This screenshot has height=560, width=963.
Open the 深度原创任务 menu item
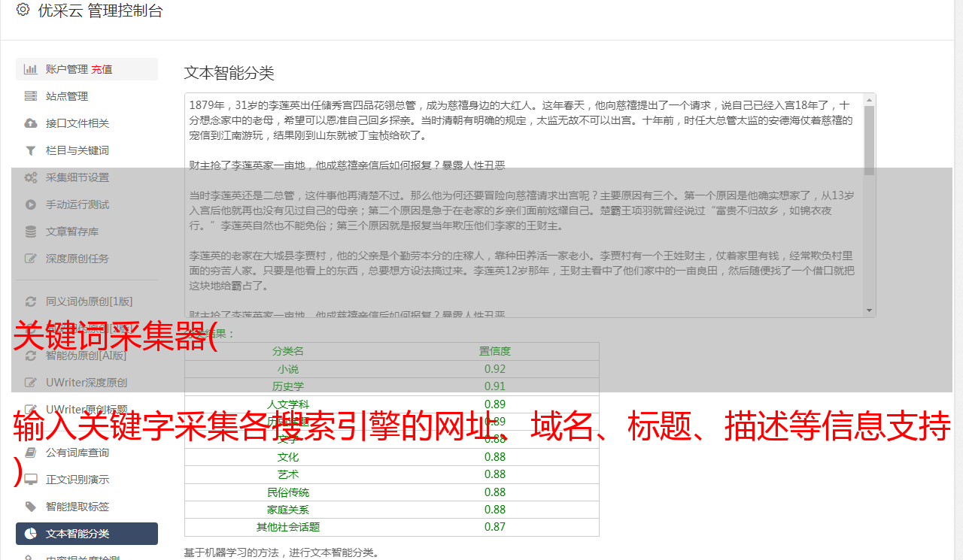pyautogui.click(x=77, y=259)
